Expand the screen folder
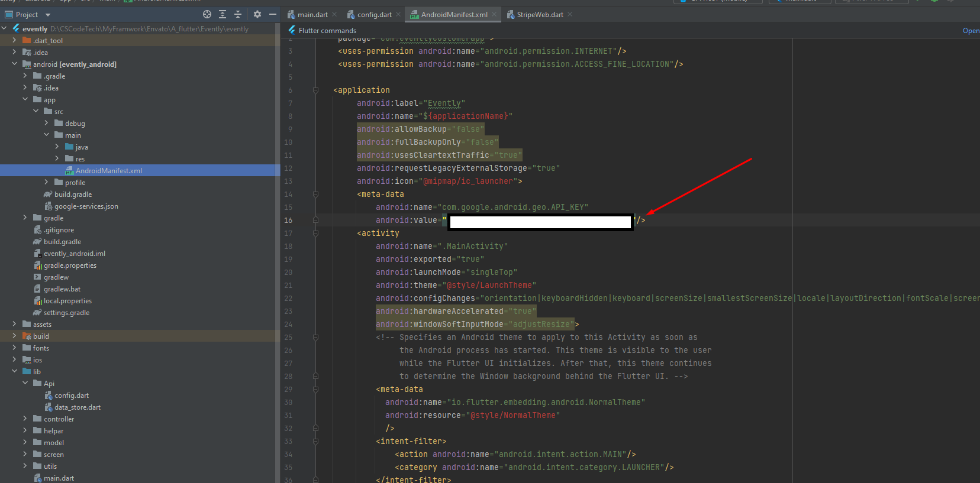This screenshot has width=980, height=483. [25, 454]
